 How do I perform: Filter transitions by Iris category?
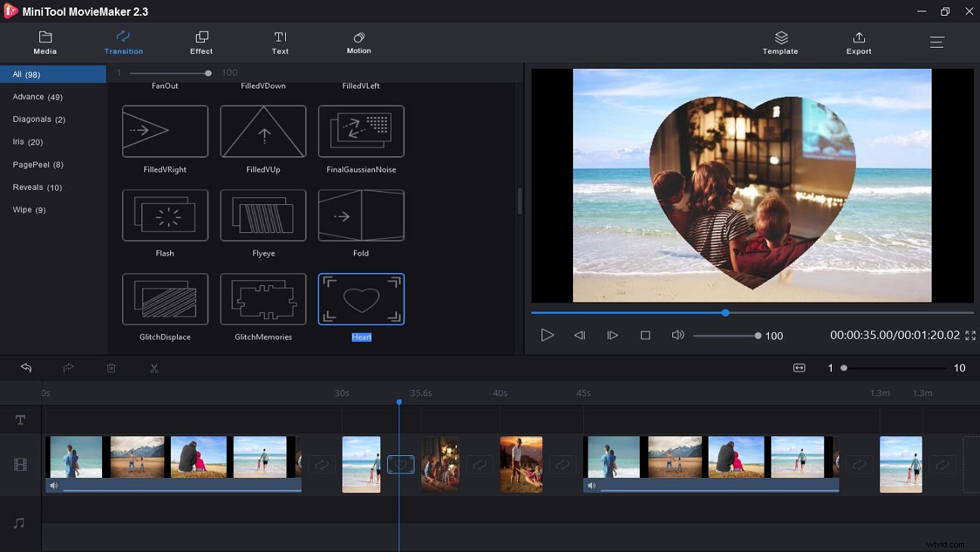point(28,142)
